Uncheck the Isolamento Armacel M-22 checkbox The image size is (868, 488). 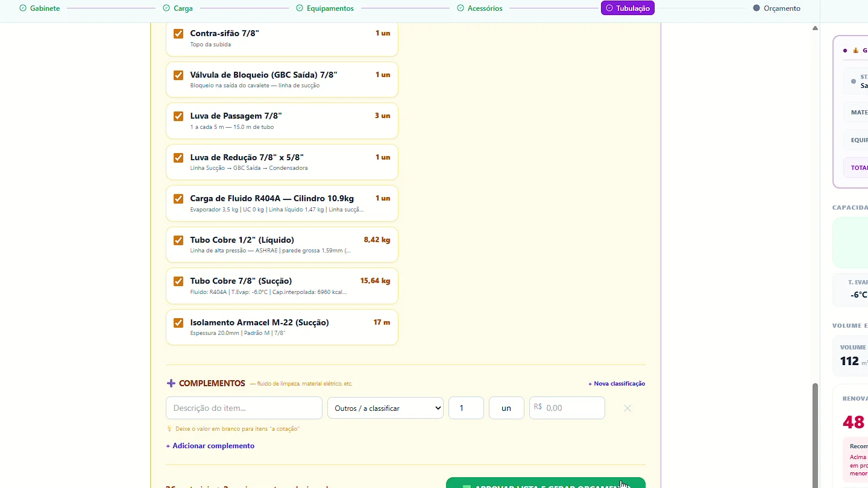pyautogui.click(x=178, y=323)
